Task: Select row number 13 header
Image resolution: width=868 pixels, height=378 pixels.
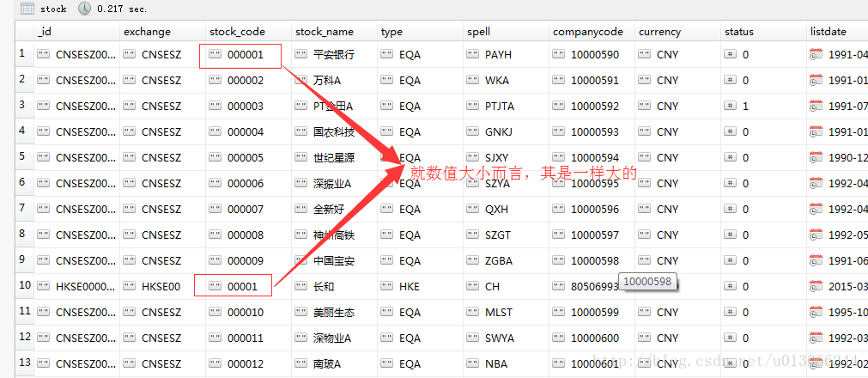Action: [24, 363]
